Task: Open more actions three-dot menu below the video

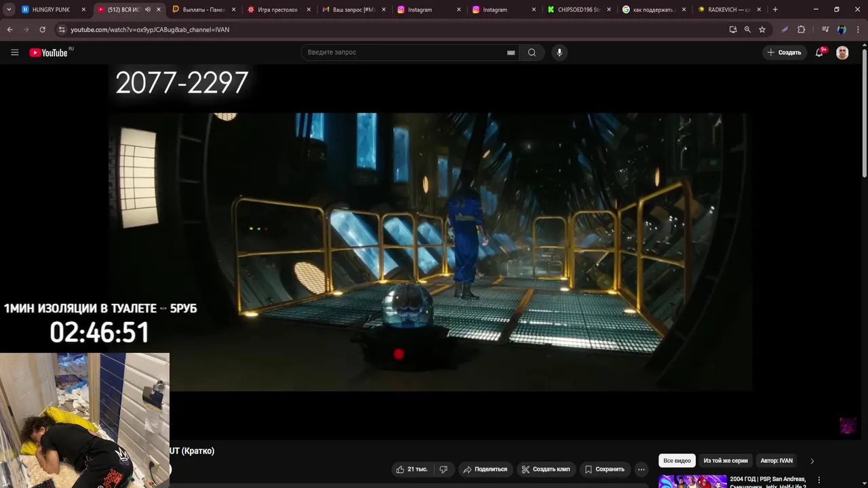Action: click(641, 469)
